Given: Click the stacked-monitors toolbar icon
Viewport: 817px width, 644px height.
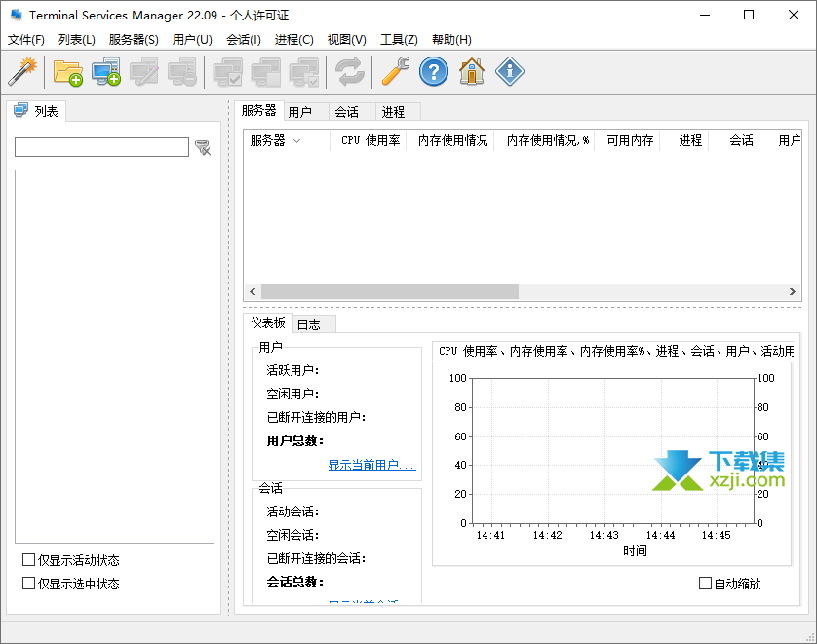Looking at the screenshot, I should (x=266, y=71).
